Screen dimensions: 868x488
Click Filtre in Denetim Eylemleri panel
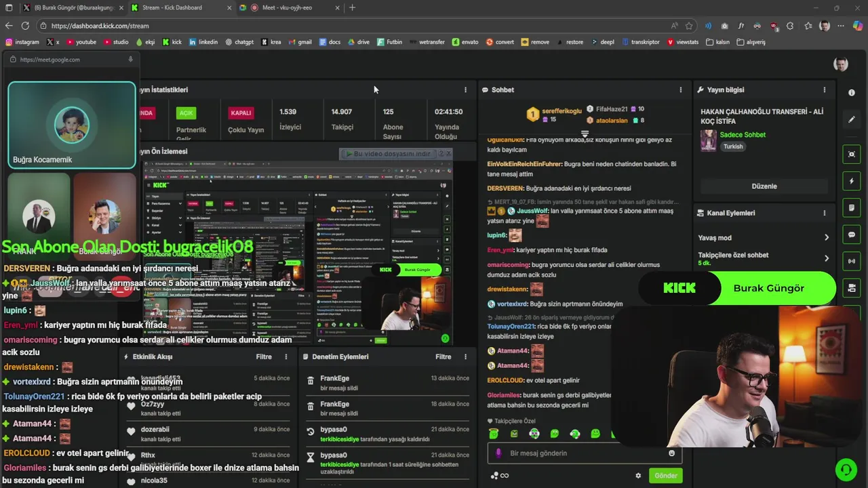tap(443, 357)
